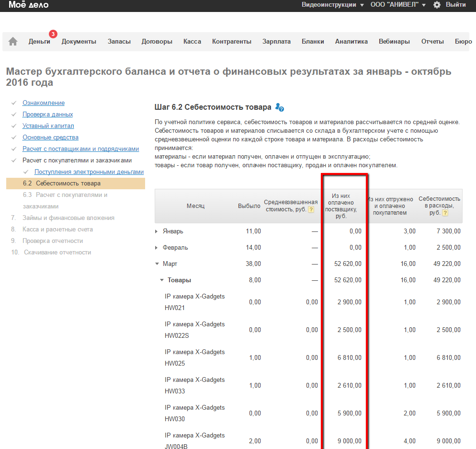Expand the Февраль row

(157, 248)
